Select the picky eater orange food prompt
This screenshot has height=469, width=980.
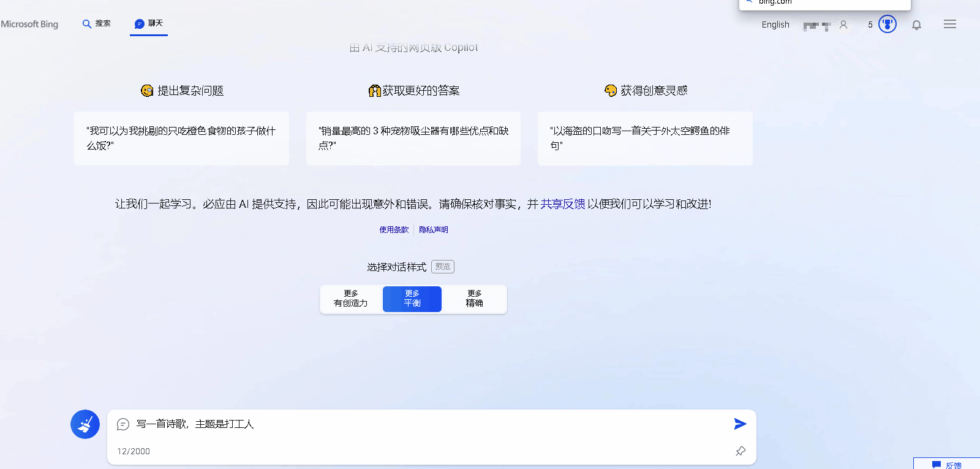coord(181,139)
